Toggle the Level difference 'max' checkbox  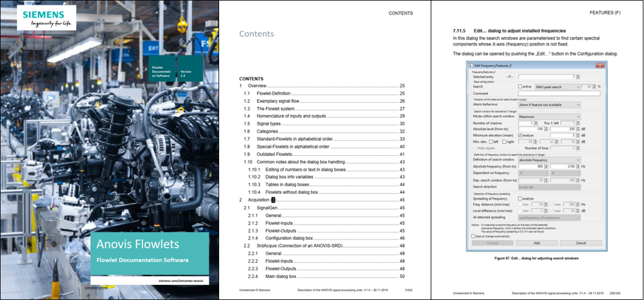click(551, 211)
